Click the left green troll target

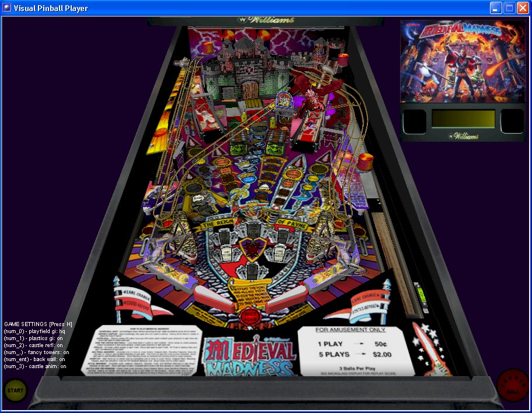tap(238, 148)
